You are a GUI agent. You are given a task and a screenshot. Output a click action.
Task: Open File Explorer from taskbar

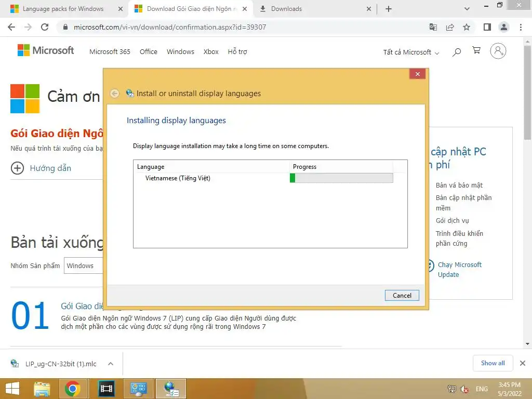(42, 389)
